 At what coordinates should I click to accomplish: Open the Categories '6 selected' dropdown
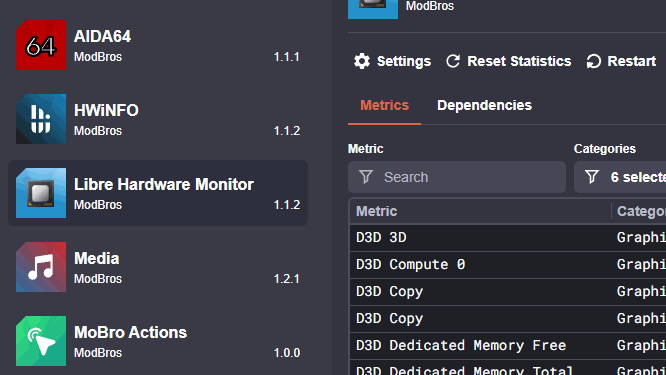[x=620, y=177]
